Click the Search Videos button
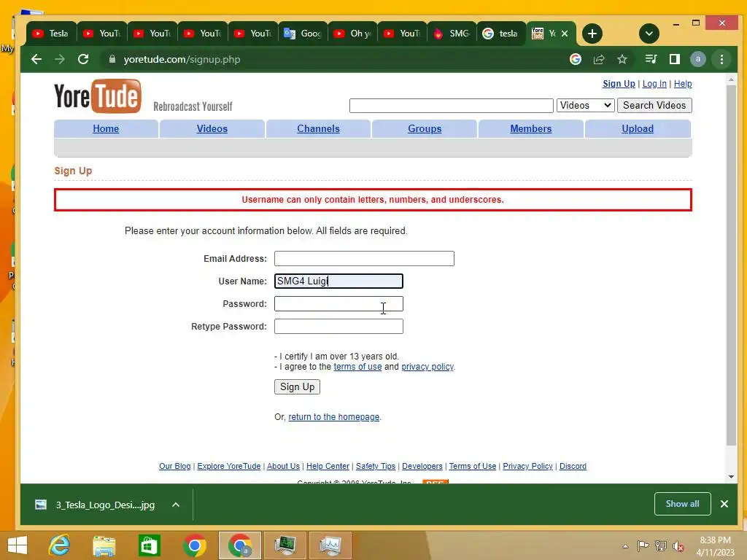The image size is (747, 560). tap(654, 105)
